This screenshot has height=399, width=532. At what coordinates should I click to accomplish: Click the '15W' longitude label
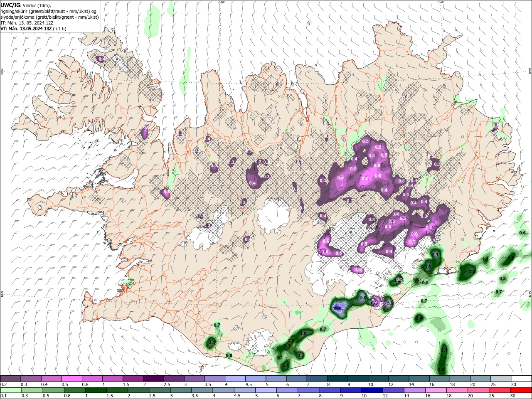[x=441, y=2]
